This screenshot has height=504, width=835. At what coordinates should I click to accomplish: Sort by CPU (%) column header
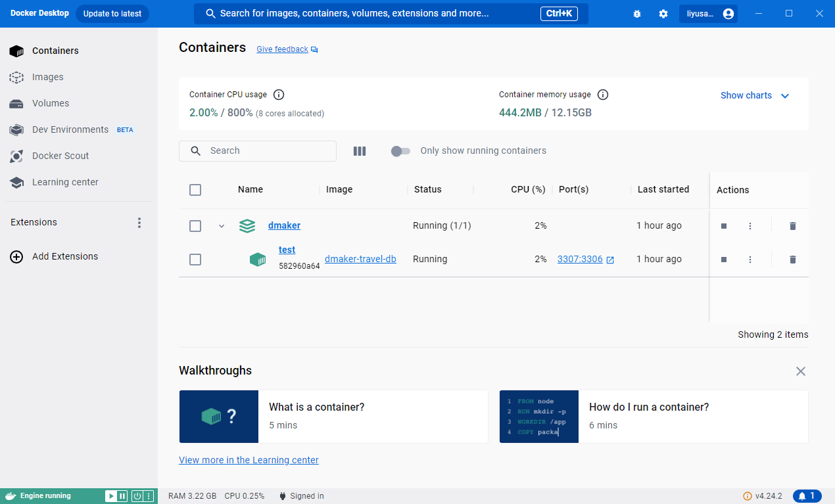tap(528, 189)
